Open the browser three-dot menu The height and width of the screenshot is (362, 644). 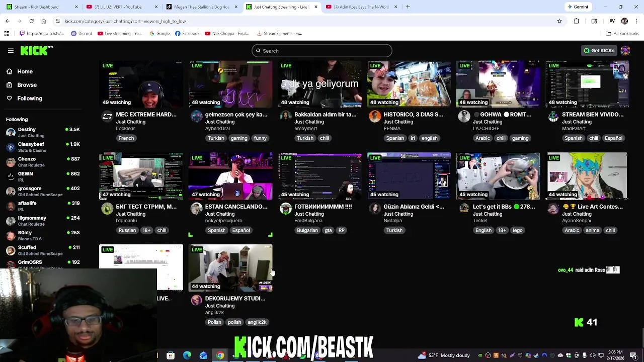pyautogui.click(x=636, y=21)
